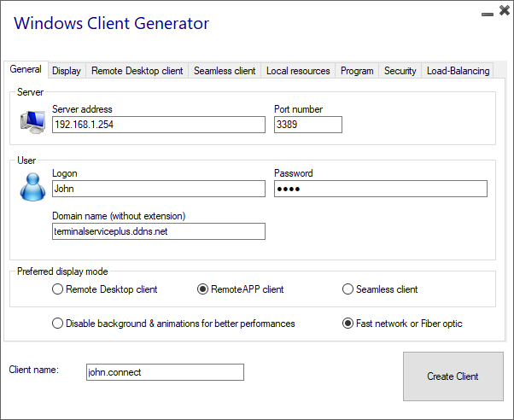Click the Client name: label
Viewport: 514px width, 420px height.
pyautogui.click(x=34, y=370)
